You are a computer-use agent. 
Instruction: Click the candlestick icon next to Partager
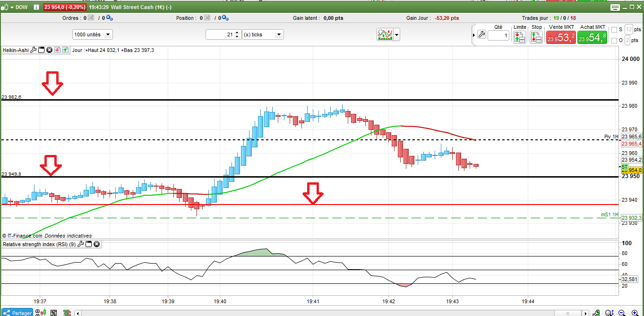(x=42, y=313)
